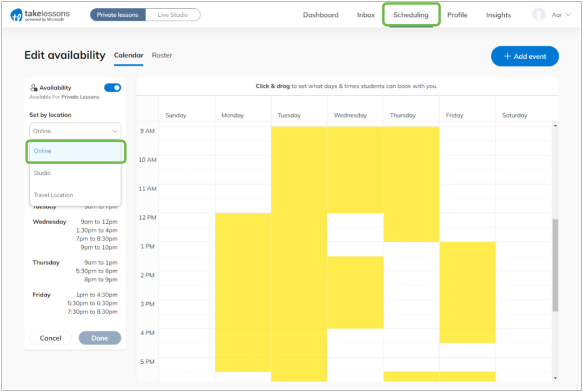
Task: Click Friday 5:30pm to 6:30pm entry
Action: pyautogui.click(x=92, y=303)
